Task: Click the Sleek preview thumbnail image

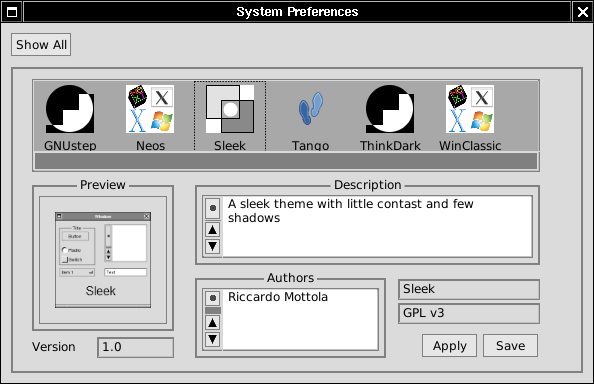Action: coord(103,260)
